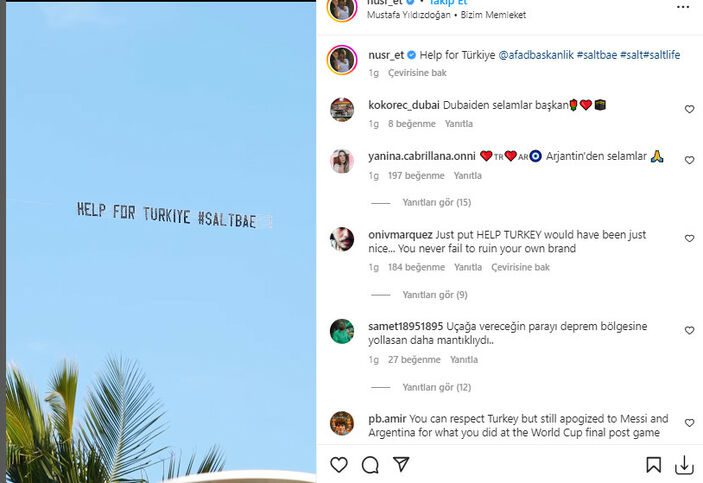Share the post with the paper plane icon
The width and height of the screenshot is (703, 483).
point(401,465)
